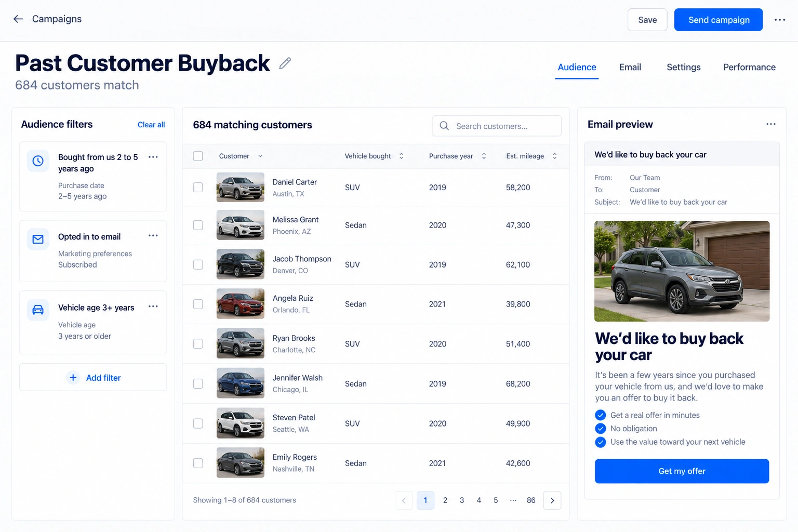Switch to the Audience tab
The image size is (798, 532).
point(577,68)
